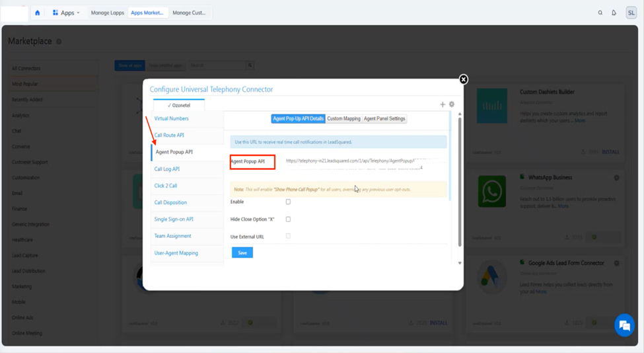Open Google Ads Lead Form Connector icon
This screenshot has width=644, height=353.
click(x=491, y=278)
